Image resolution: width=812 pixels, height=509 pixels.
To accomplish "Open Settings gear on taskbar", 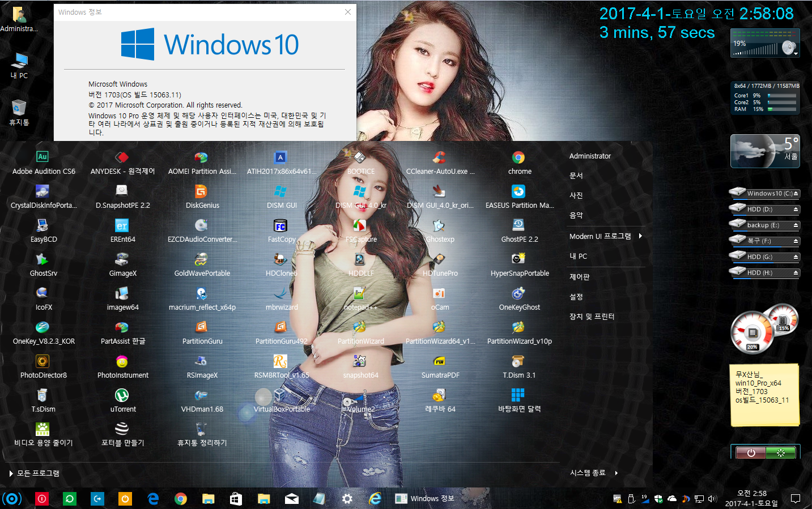I will (x=347, y=498).
